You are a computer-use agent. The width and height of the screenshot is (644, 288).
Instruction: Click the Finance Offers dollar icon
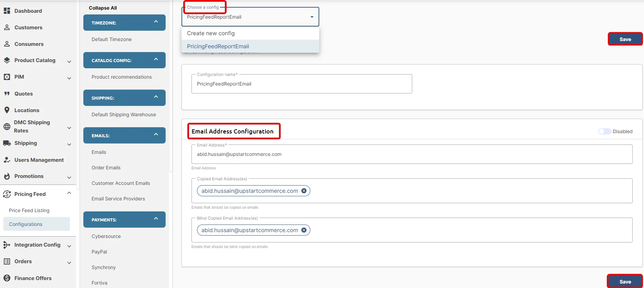(7, 278)
